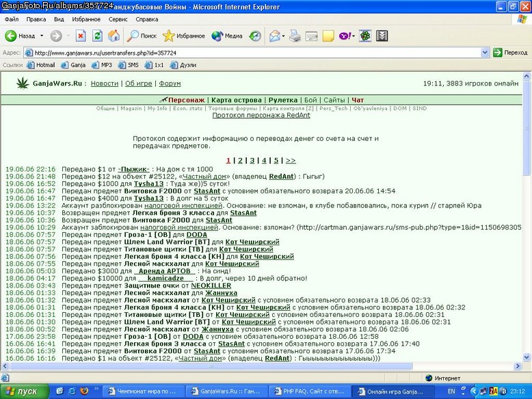Open the Home page icon
This screenshot has height=399, width=532.
coord(114,36)
